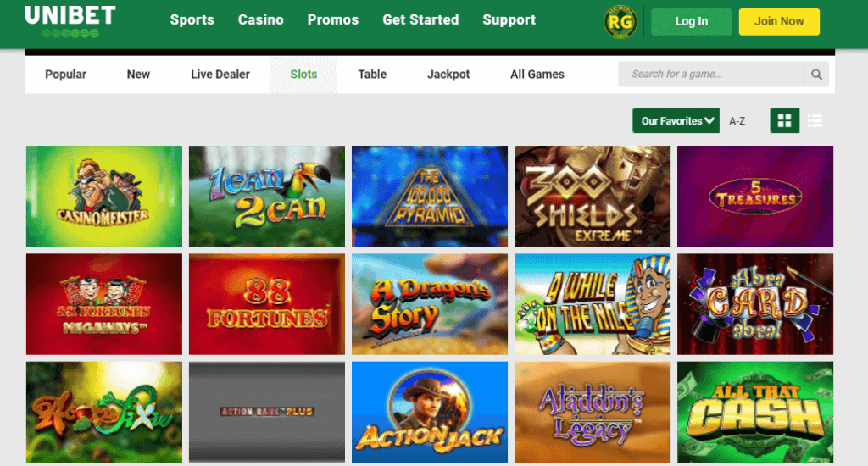Viewport: 868px width, 466px height.
Task: Click the Join Now button
Action: click(779, 21)
